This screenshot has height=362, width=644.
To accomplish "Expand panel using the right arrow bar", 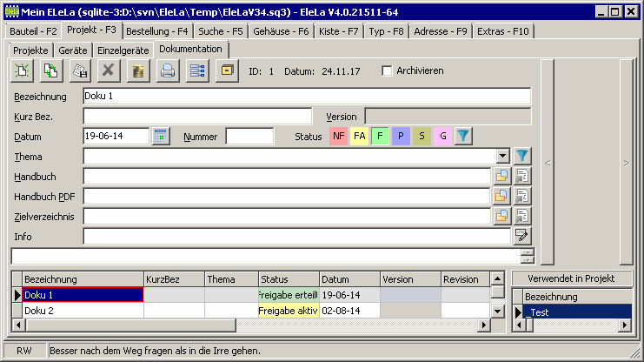I will pos(626,162).
